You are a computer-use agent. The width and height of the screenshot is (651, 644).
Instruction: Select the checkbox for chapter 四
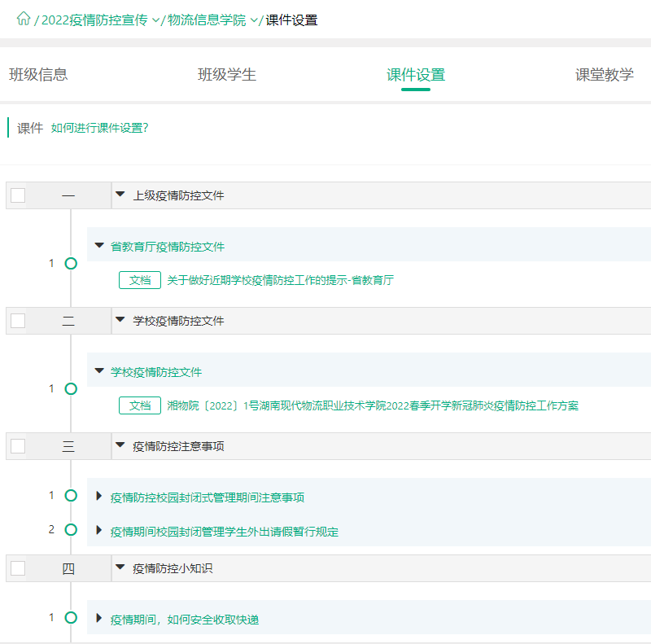click(x=18, y=568)
